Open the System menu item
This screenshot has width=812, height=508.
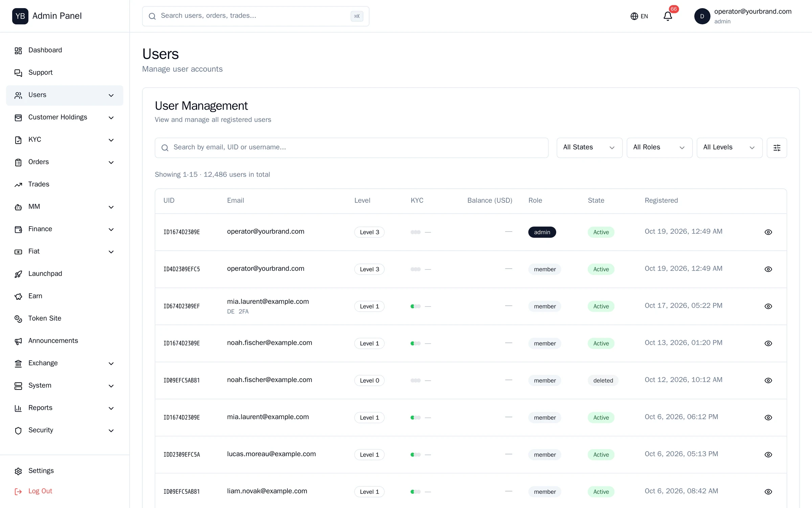coord(65,386)
